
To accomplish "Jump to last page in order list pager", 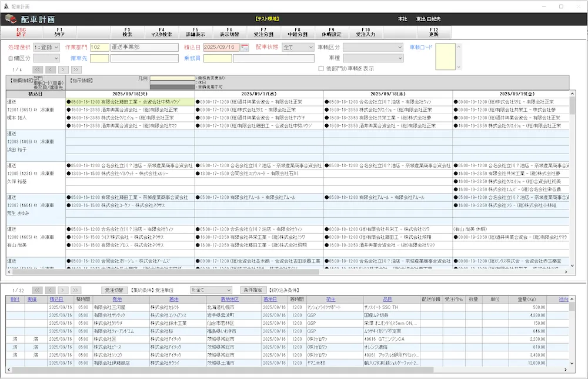I will (76, 290).
